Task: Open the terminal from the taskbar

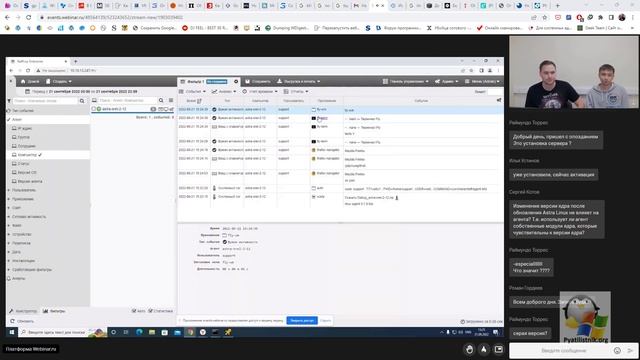Action: tap(215, 332)
